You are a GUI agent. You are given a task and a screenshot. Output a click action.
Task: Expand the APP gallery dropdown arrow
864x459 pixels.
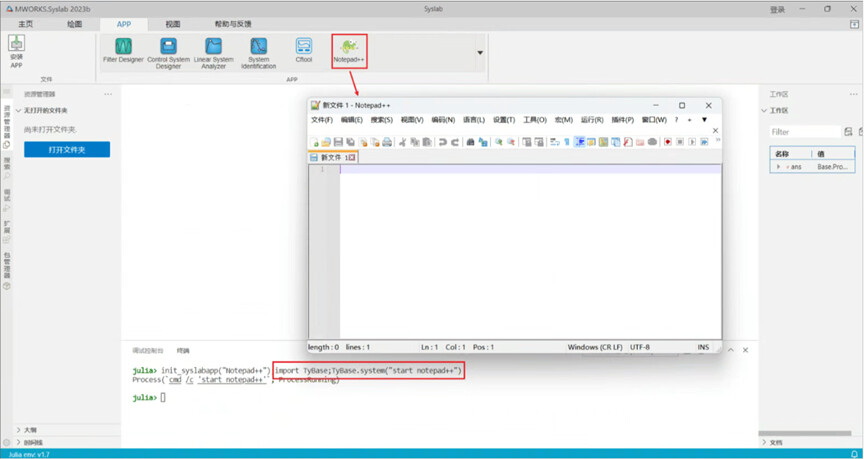pos(480,53)
